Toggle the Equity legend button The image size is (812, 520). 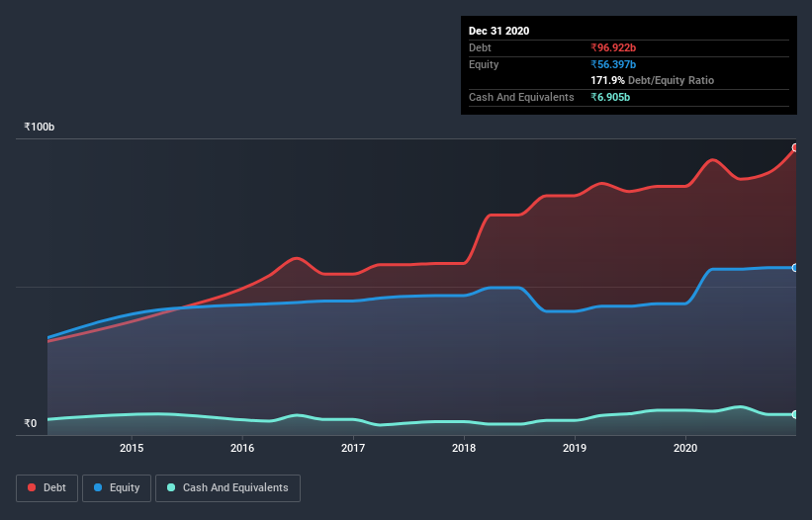(x=117, y=488)
